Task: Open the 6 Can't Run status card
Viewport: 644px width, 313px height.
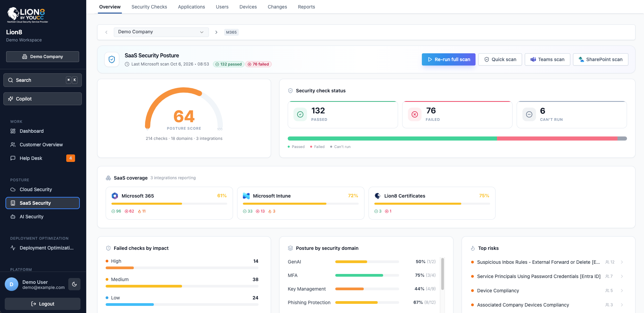Action: (572, 115)
